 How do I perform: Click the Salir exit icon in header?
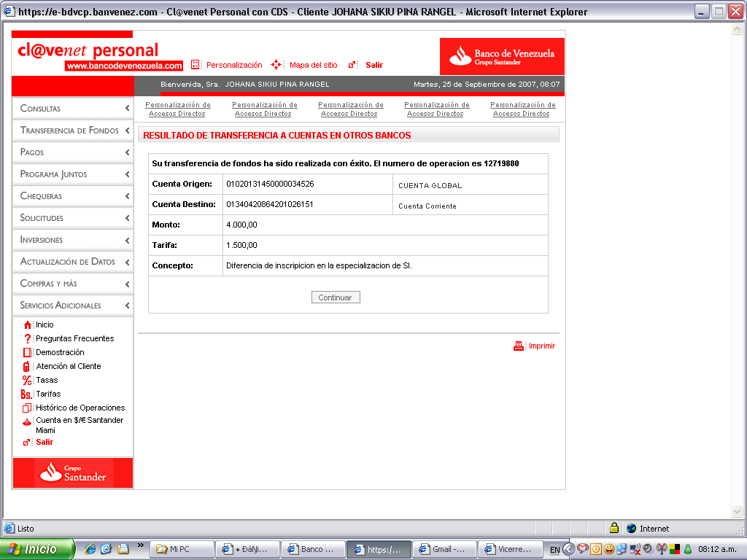(352, 65)
